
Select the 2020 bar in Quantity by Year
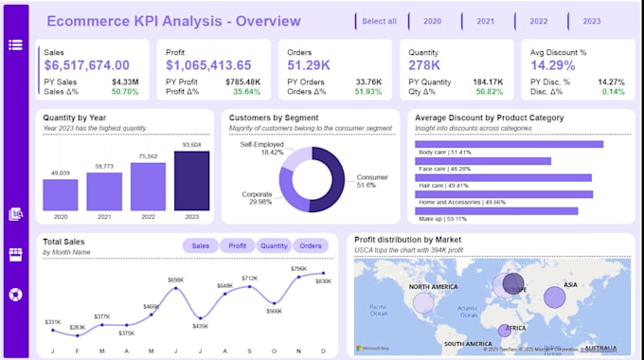tap(61, 195)
